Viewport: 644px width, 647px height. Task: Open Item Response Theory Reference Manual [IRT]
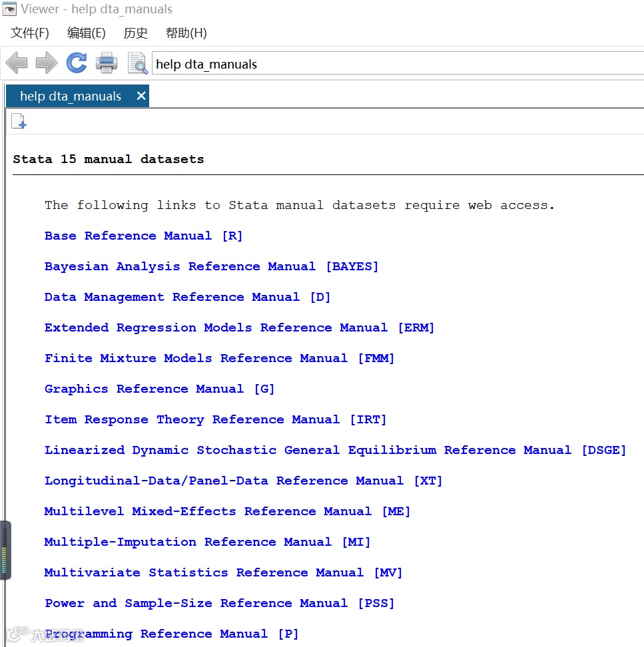click(x=216, y=419)
